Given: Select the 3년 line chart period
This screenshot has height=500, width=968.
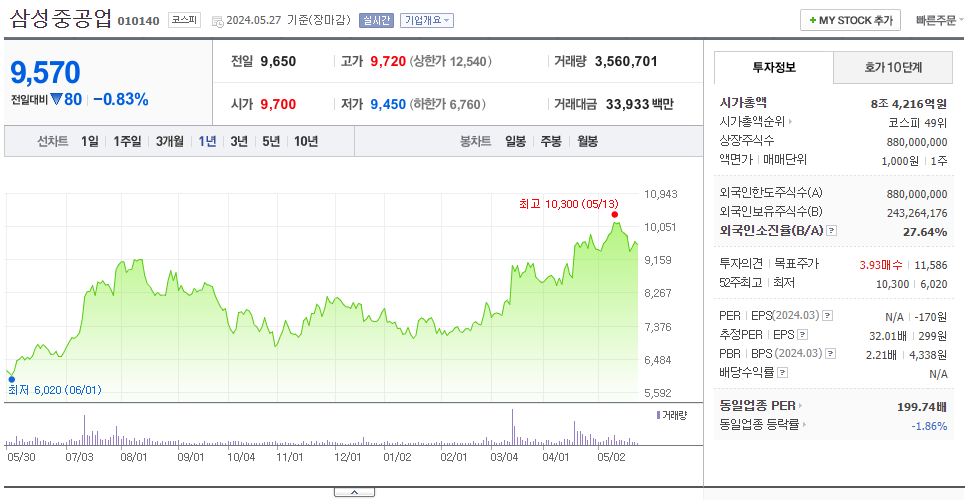Looking at the screenshot, I should tap(239, 141).
